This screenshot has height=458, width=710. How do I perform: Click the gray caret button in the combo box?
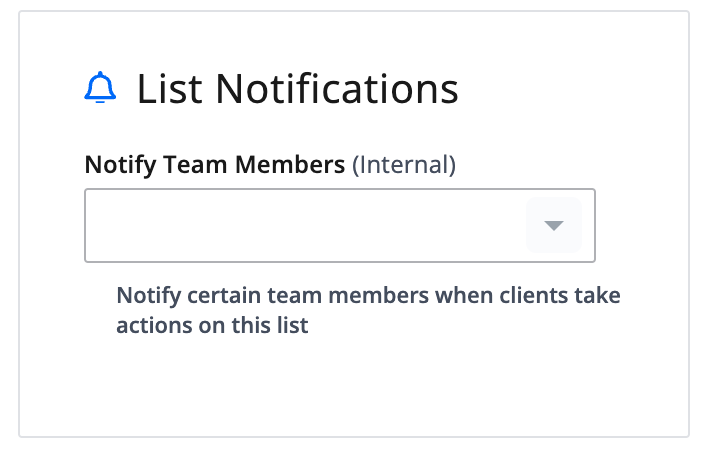(553, 225)
